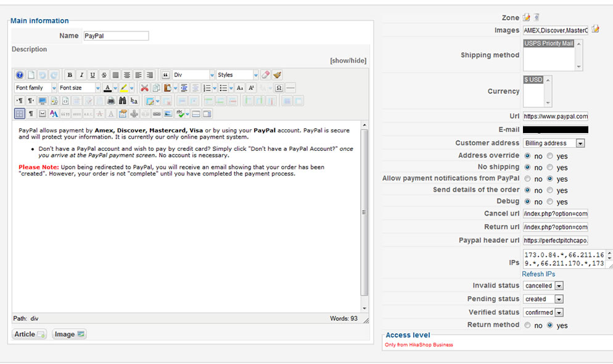Paste using the clipboard icon
This screenshot has width=613, height=364.
pyautogui.click(x=167, y=88)
